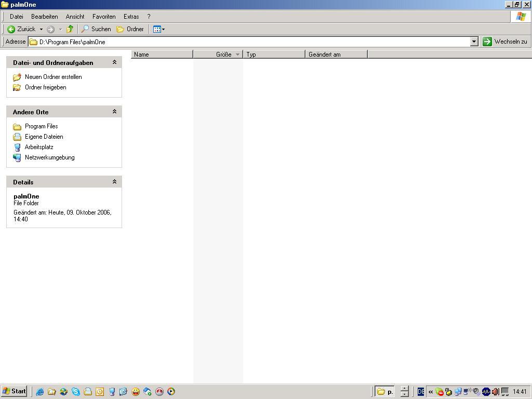532x399 pixels.
Task: Collapse the Details panel
Action: tap(115, 181)
